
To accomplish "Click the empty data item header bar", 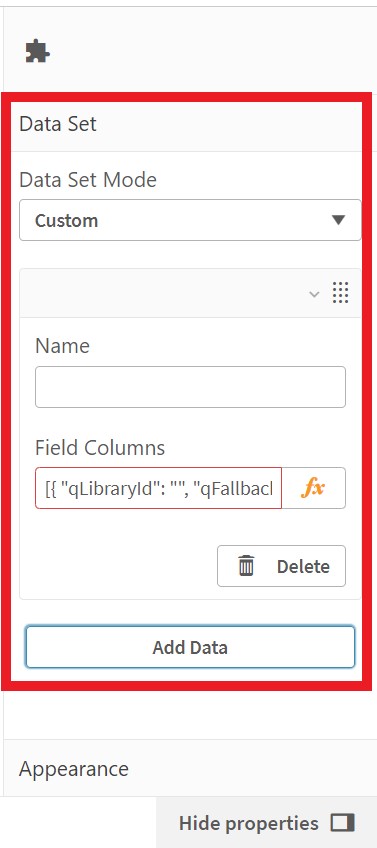I will (x=162, y=293).
